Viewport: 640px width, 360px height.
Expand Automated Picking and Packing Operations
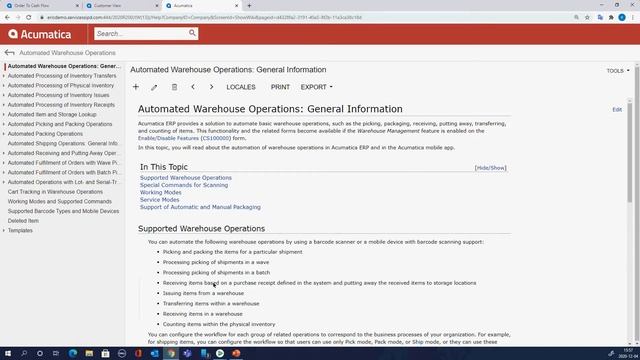tap(4, 124)
